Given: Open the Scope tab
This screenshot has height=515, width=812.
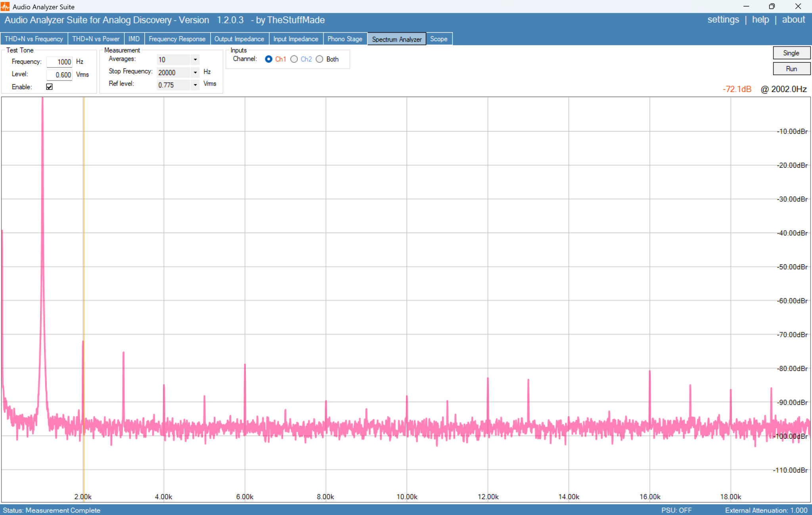Looking at the screenshot, I should [x=439, y=39].
